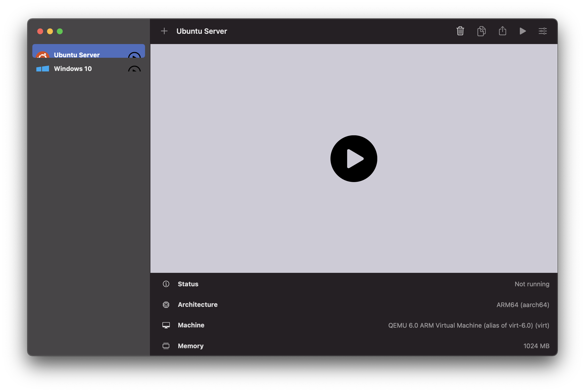Create a new virtual machine with the plus icon
Image resolution: width=585 pixels, height=392 pixels.
coord(164,31)
